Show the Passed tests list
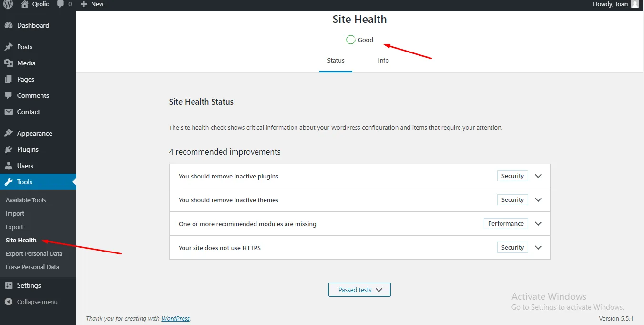This screenshot has width=644, height=325. click(359, 290)
